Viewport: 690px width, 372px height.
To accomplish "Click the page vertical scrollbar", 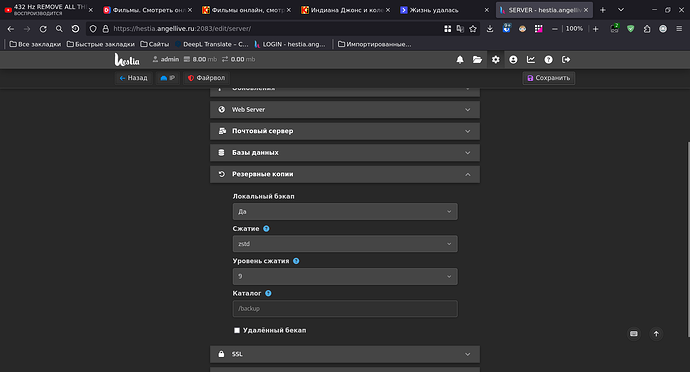I will pos(688,239).
